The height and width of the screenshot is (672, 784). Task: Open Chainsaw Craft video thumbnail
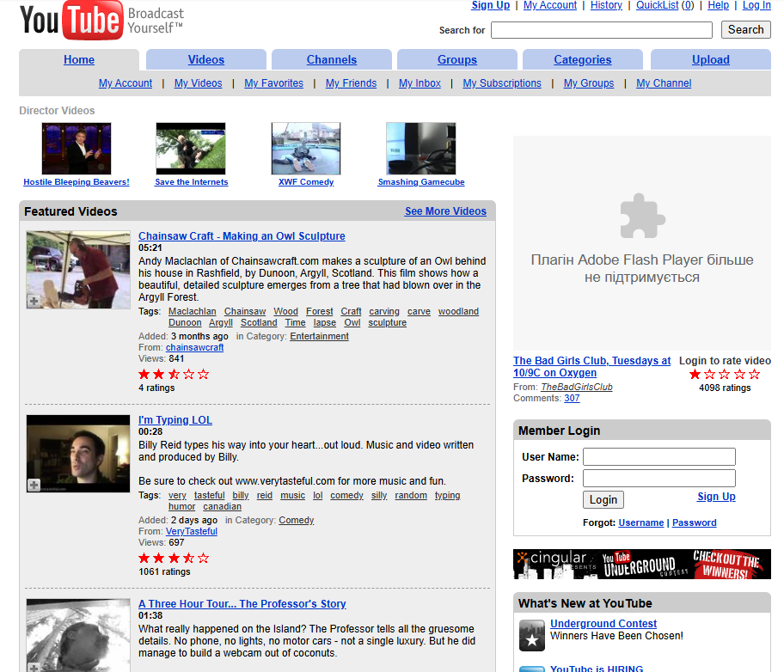78,270
